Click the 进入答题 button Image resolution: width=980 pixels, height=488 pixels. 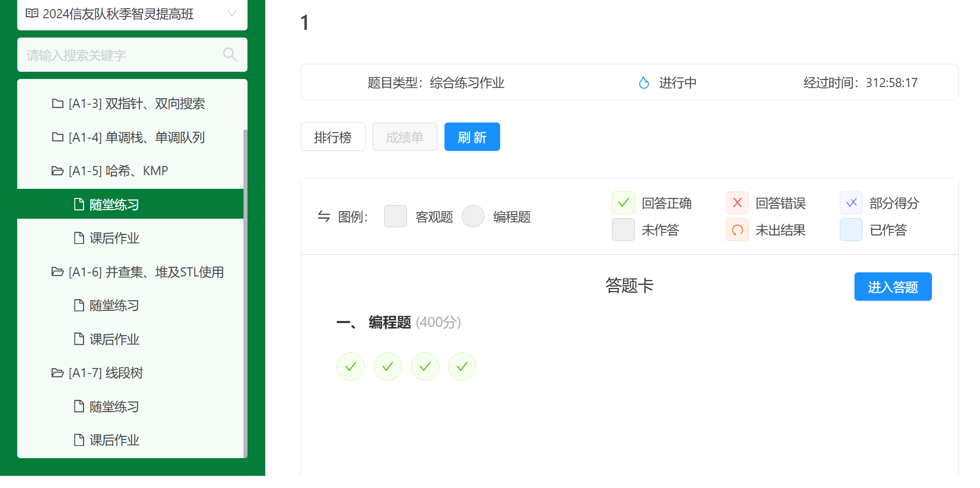(892, 287)
